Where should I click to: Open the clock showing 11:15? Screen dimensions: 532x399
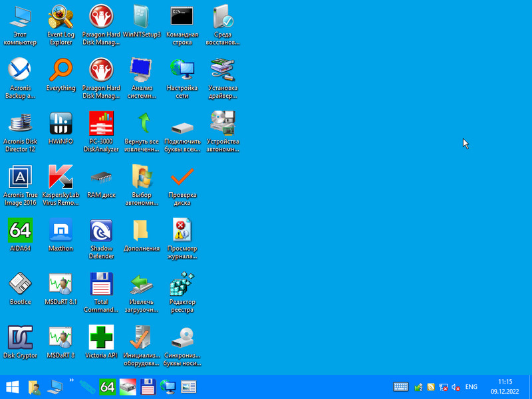click(x=505, y=387)
